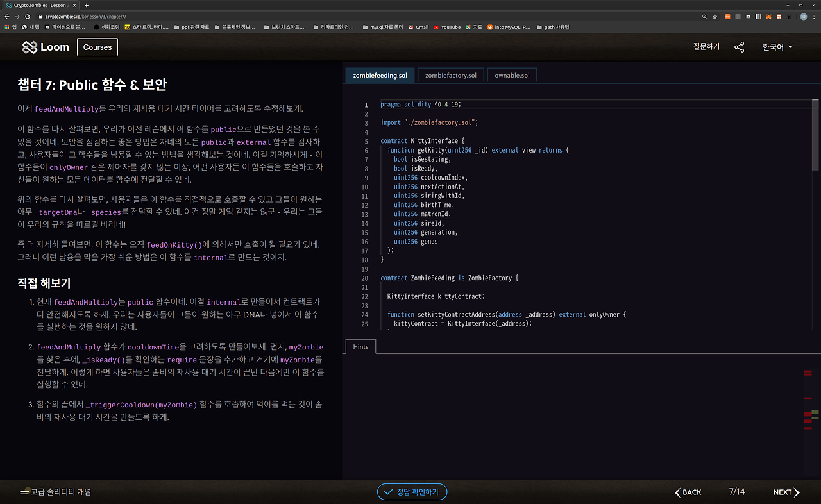821x504 pixels.
Task: Open the 스타 트랙 바다 bookmark
Action: [x=147, y=28]
